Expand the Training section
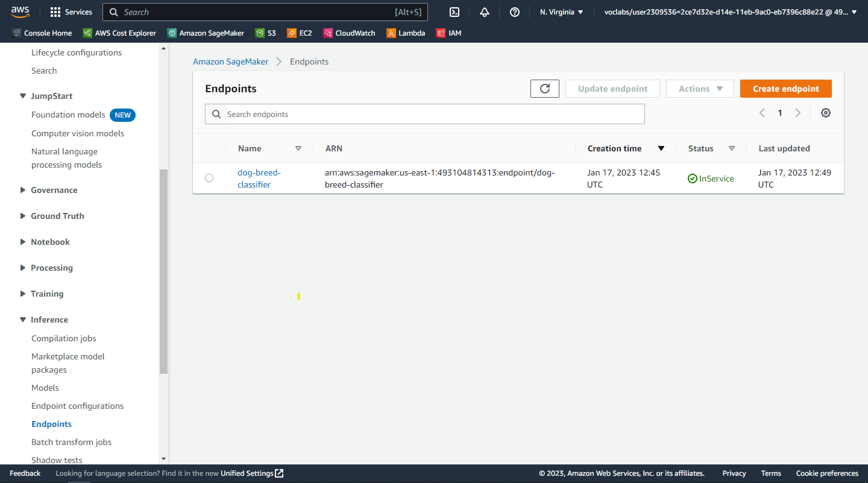Image resolution: width=868 pixels, height=483 pixels. tap(23, 294)
